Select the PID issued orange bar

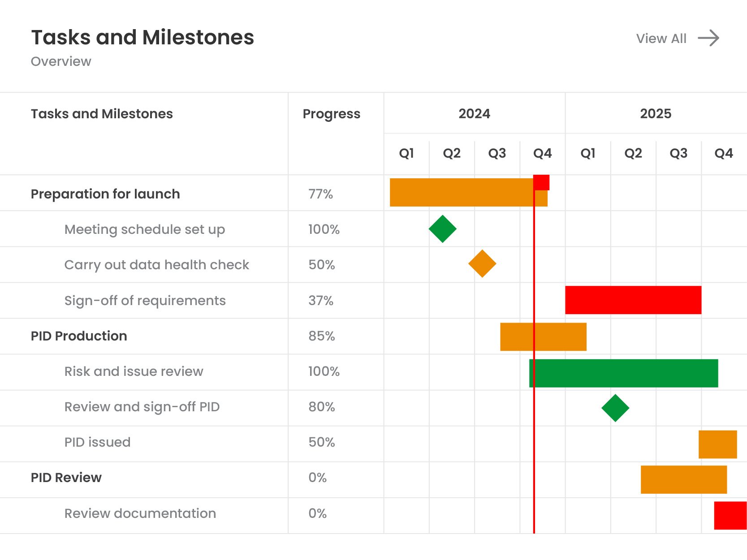click(717, 444)
